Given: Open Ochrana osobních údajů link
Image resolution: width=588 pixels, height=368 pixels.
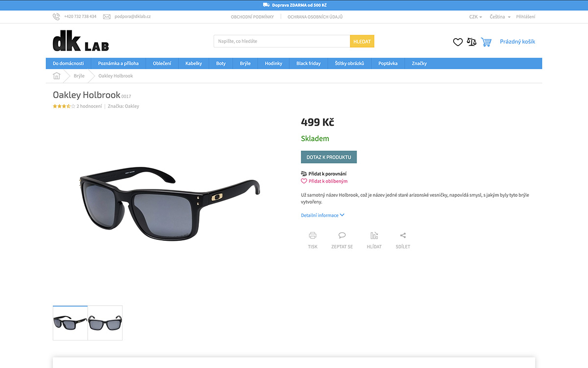Looking at the screenshot, I should [x=315, y=17].
